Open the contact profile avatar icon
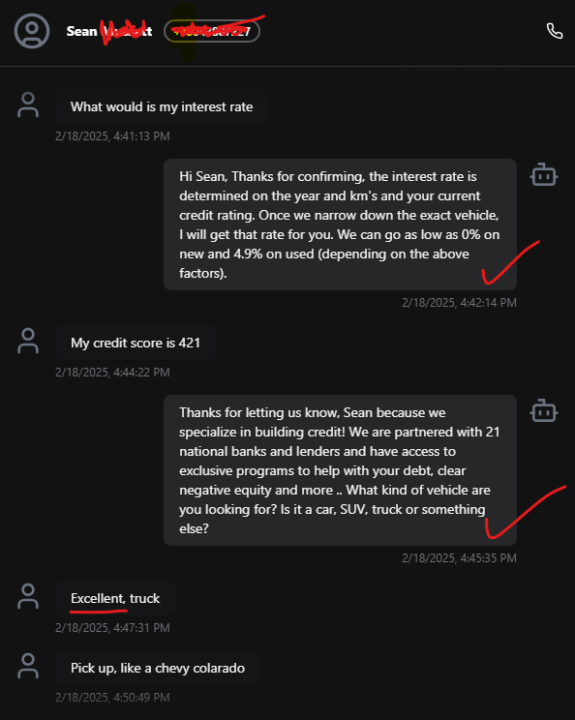 (x=32, y=31)
